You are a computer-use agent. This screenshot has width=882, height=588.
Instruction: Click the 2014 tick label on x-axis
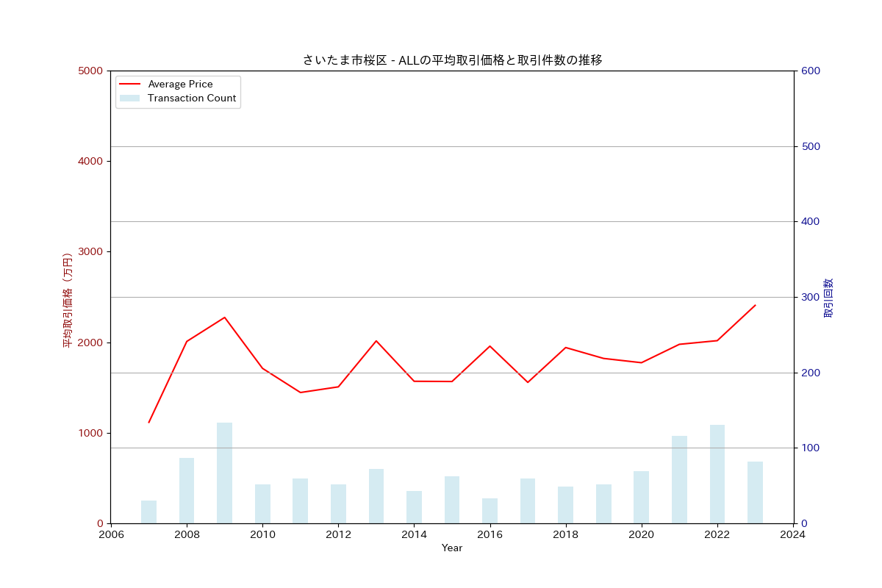[414, 534]
